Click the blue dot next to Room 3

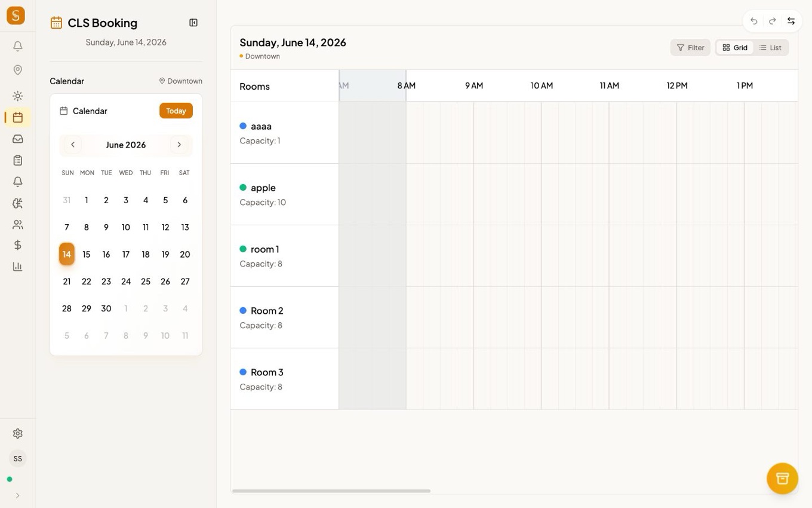243,372
